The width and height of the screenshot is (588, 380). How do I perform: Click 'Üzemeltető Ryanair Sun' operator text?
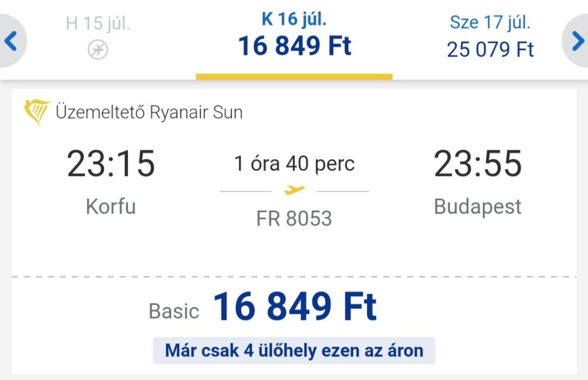click(149, 112)
